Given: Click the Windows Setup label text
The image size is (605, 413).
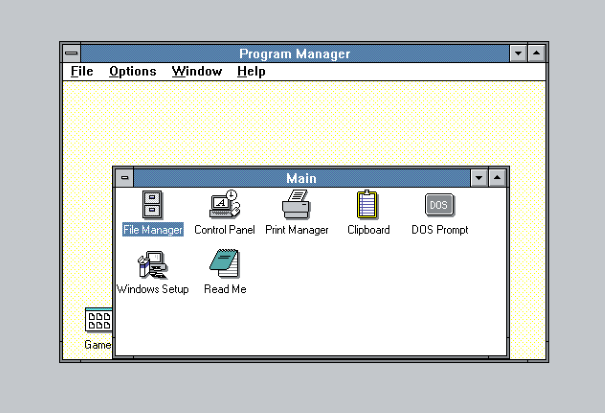Looking at the screenshot, I should point(153,289).
